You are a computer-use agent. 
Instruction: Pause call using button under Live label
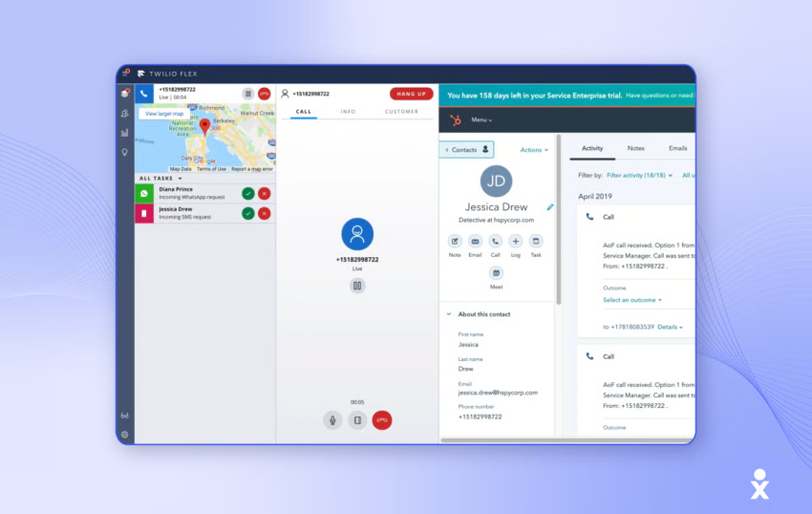tap(357, 286)
